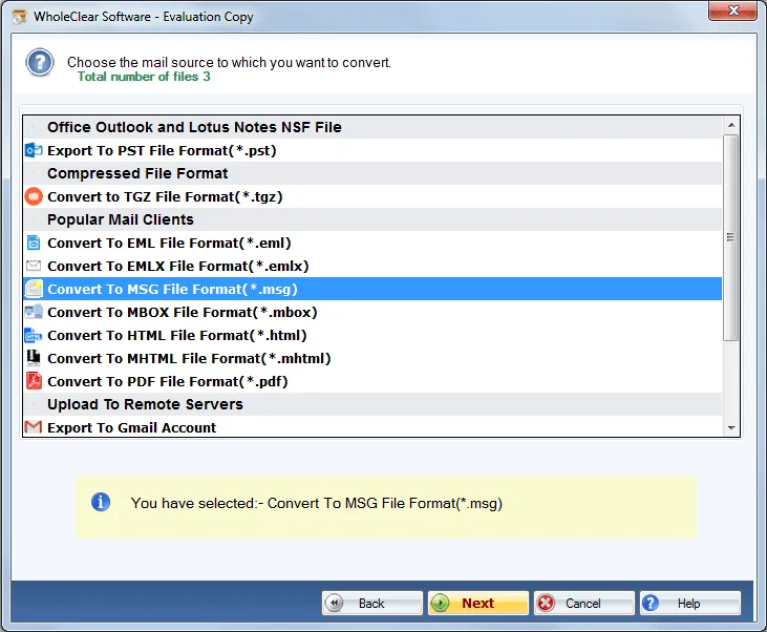Click the envelope icon for EMLX format
767x632 pixels.
33,266
